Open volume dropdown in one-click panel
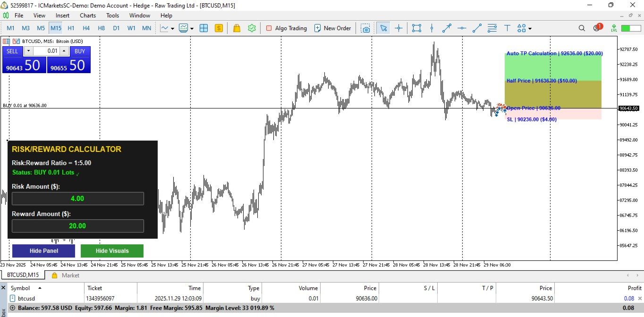 click(28, 51)
